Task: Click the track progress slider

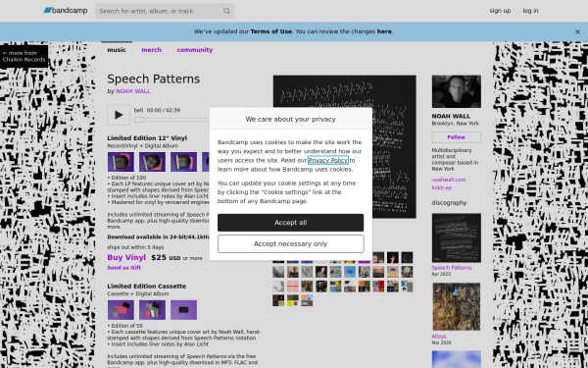Action: tap(172, 120)
